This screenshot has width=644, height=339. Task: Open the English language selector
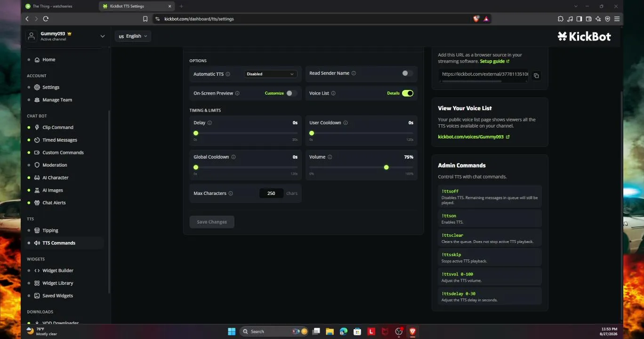tap(133, 36)
